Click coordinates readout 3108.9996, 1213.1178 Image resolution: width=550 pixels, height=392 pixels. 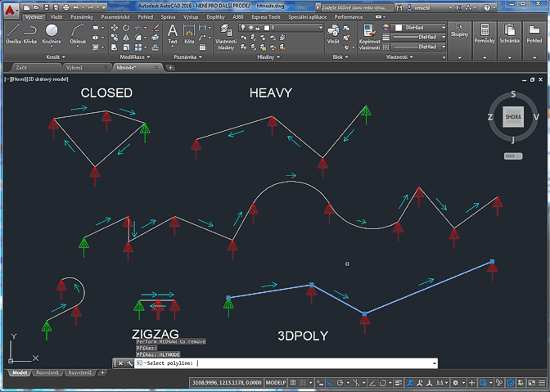click(227, 382)
